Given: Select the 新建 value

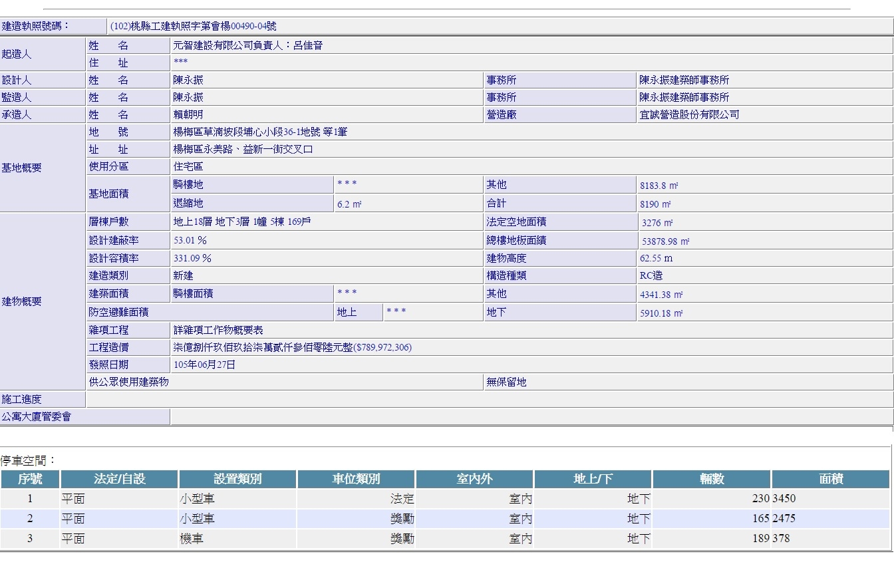Looking at the screenshot, I should click(x=183, y=275).
